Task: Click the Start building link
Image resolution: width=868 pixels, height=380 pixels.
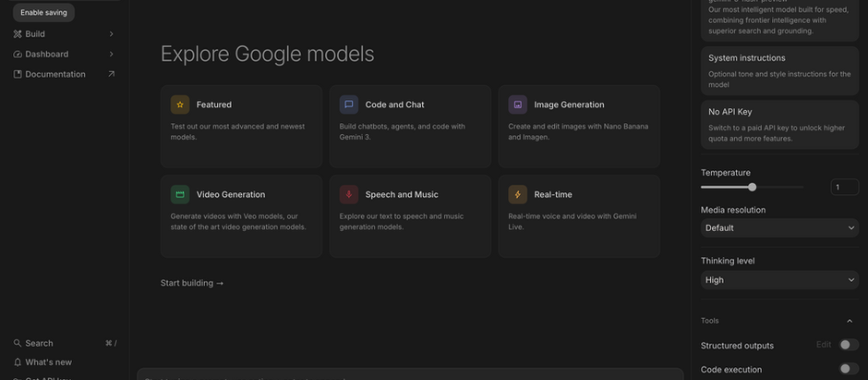Action: (192, 283)
